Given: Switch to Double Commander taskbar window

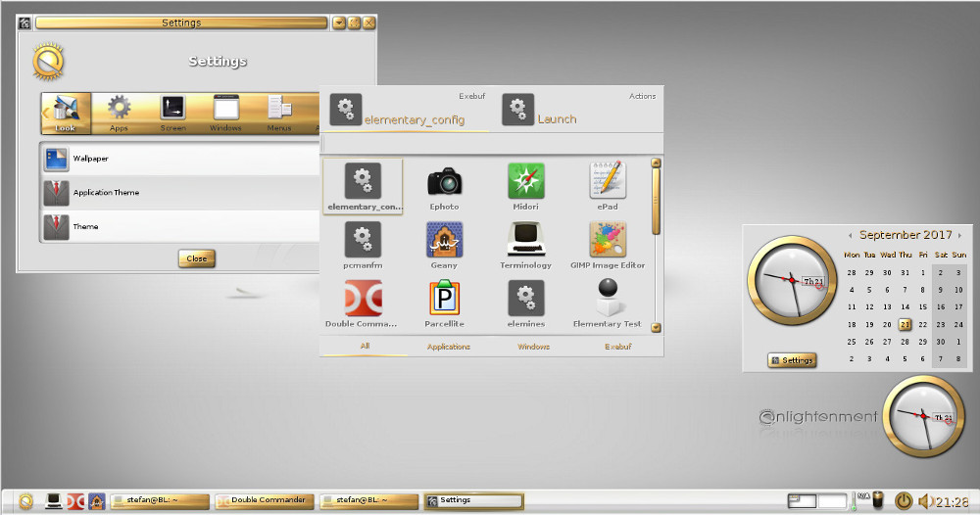Looking at the screenshot, I should [265, 500].
